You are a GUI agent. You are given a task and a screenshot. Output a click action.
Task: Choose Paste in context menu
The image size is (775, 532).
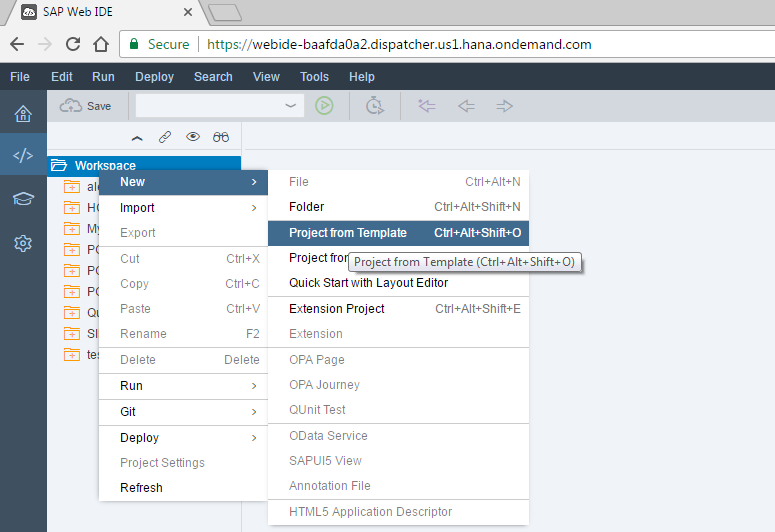coord(183,309)
